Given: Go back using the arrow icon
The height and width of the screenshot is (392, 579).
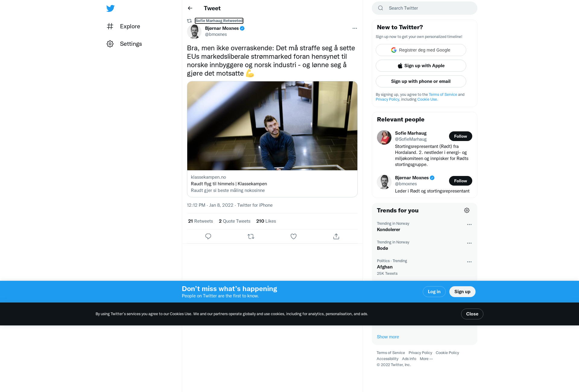Looking at the screenshot, I should pyautogui.click(x=190, y=8).
